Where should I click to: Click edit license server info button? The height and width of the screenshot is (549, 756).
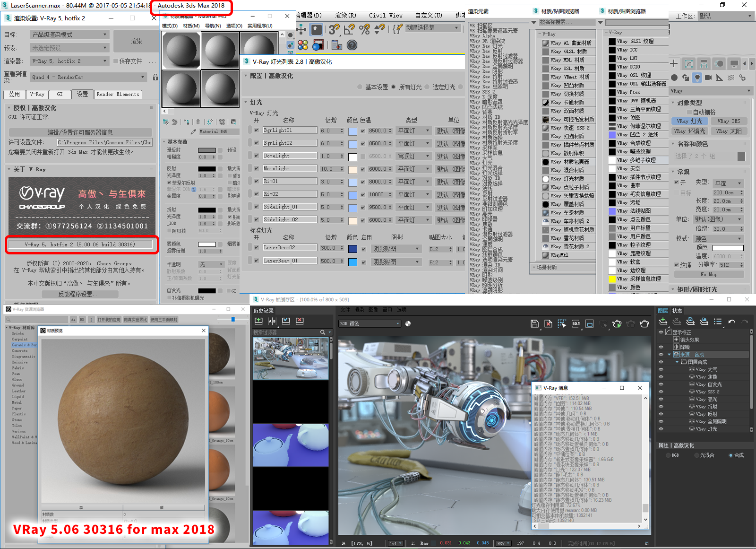tap(80, 132)
